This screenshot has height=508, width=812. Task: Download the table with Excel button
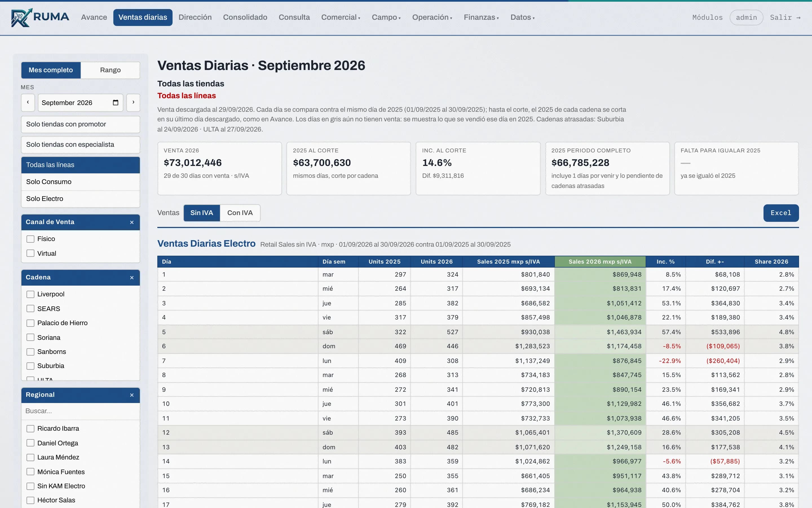[x=781, y=213]
